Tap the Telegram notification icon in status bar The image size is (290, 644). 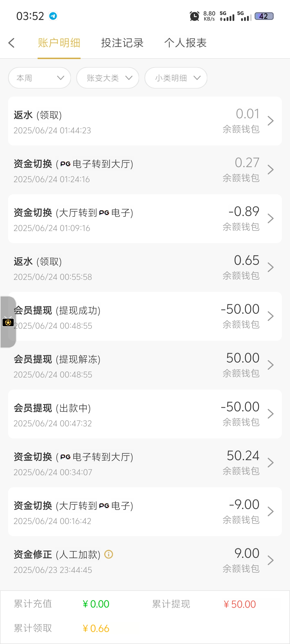[53, 16]
